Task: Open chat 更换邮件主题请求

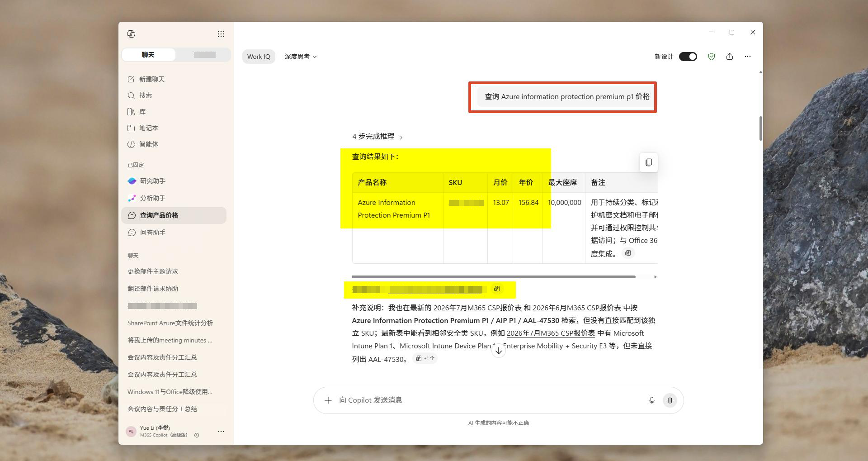Action: (153, 271)
